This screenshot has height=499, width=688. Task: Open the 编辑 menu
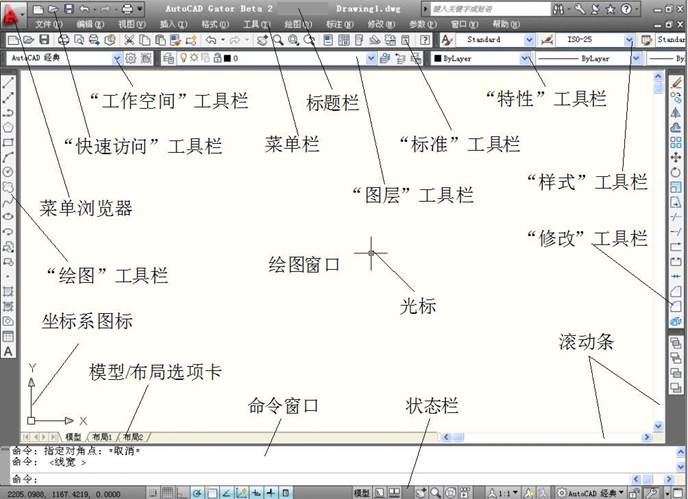pyautogui.click(x=90, y=24)
